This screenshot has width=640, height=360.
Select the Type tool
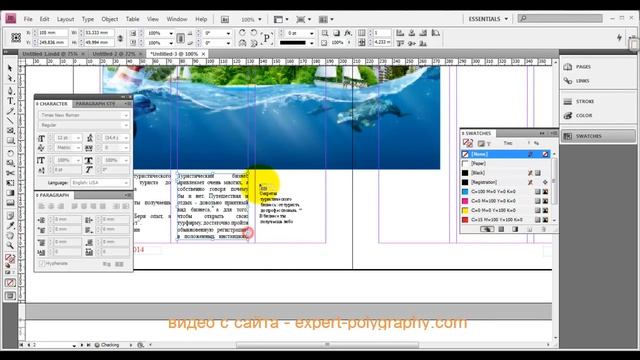point(10,101)
